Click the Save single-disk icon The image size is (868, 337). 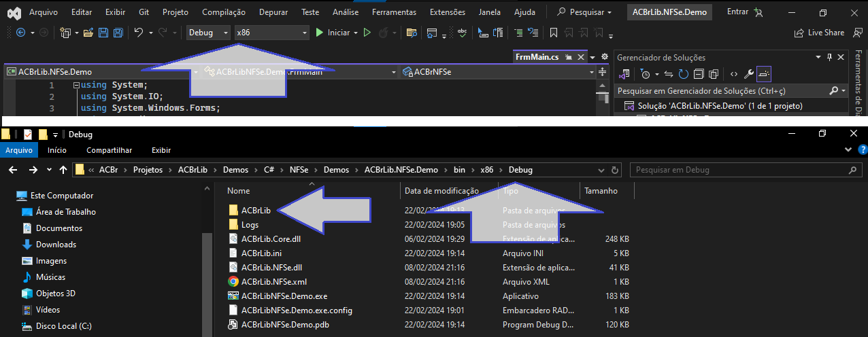[x=103, y=33]
